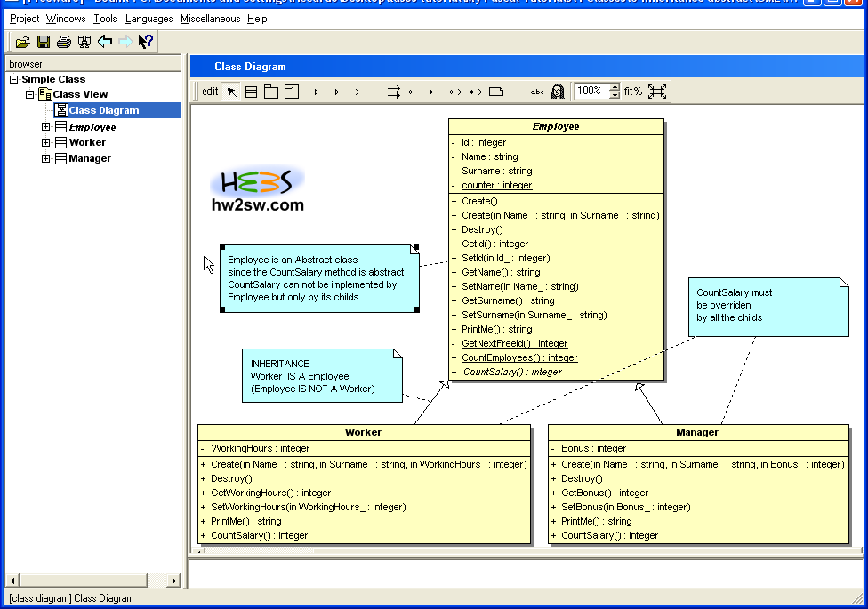
Task: Click the hw2sw.com logo image
Action: coord(257,189)
